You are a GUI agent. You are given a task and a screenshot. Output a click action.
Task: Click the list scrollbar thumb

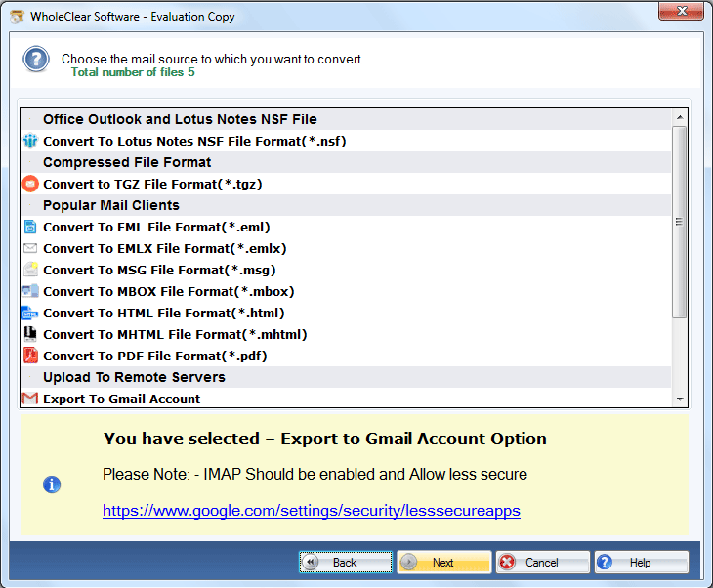click(680, 222)
